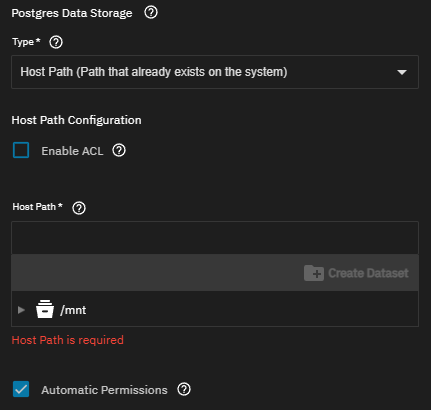This screenshot has height=410, width=431.
Task: Click the Postgres Data Storage heading
Action: coord(72,13)
